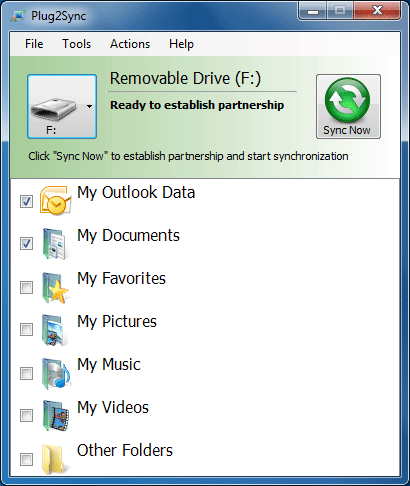410x486 pixels.
Task: Open the Tools menu
Action: [x=76, y=44]
